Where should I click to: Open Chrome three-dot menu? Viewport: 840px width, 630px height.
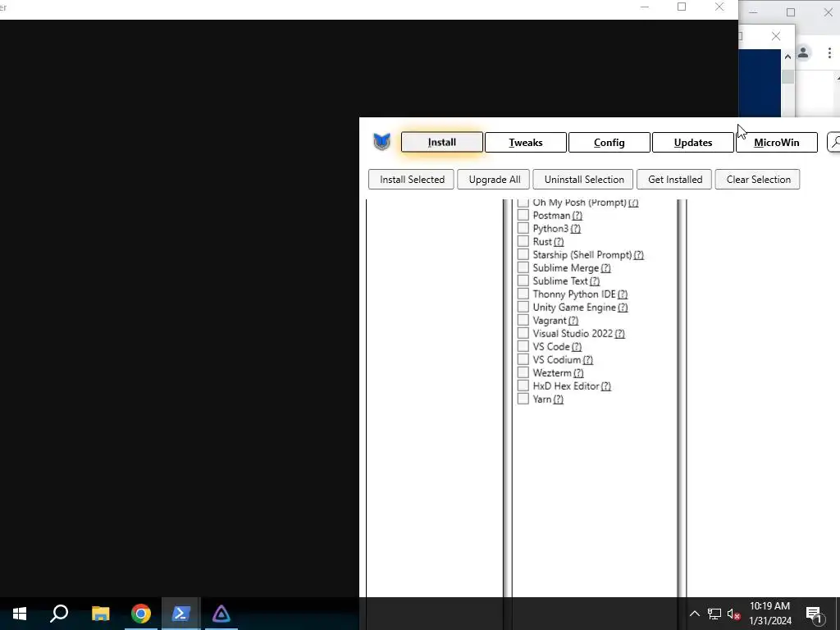[x=829, y=52]
